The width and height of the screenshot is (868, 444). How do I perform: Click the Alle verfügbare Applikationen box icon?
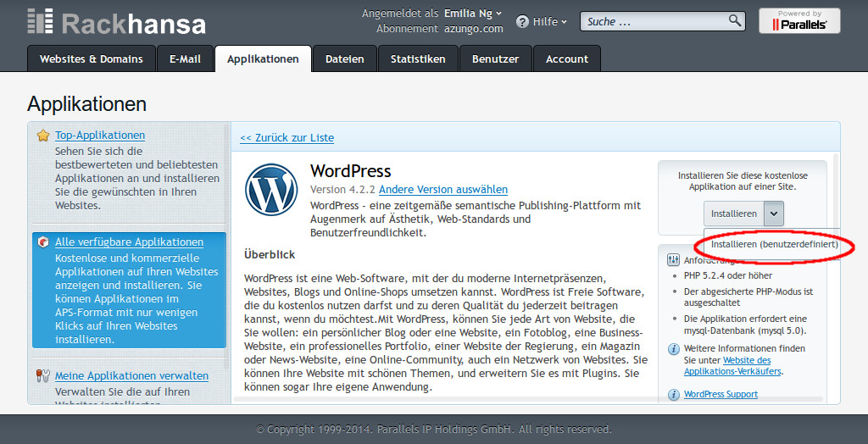(43, 242)
